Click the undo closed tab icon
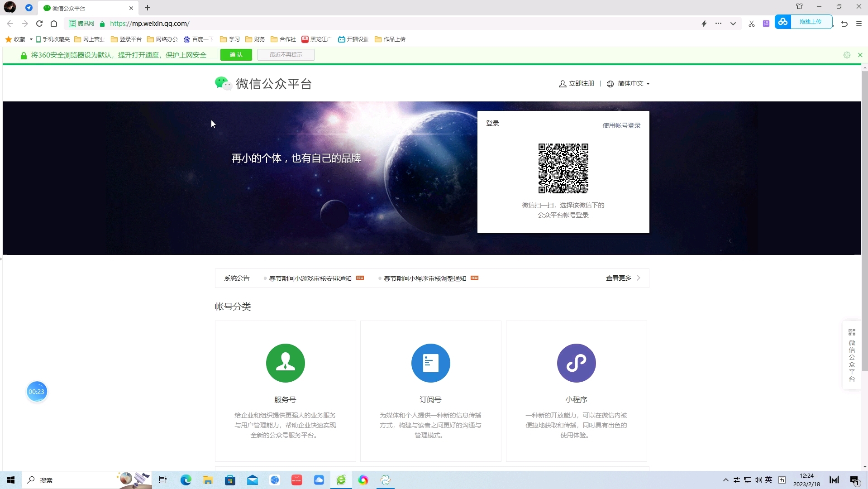This screenshot has height=489, width=868. point(844,24)
